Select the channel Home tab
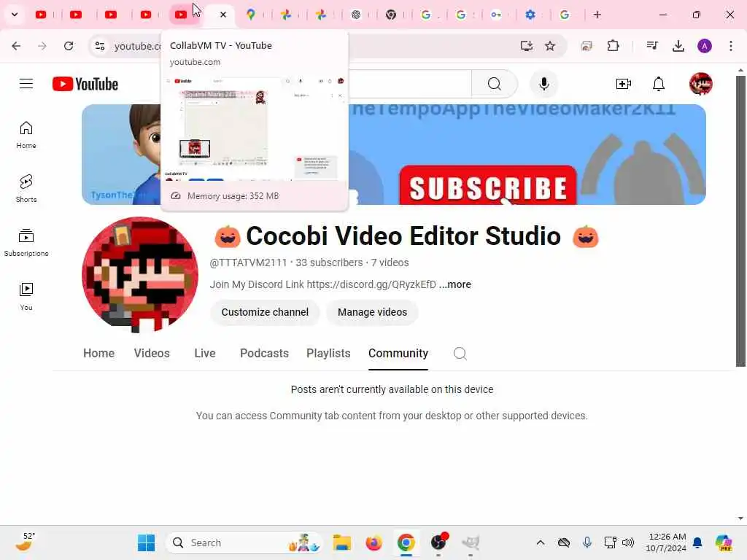This screenshot has height=560, width=747. coord(98,354)
